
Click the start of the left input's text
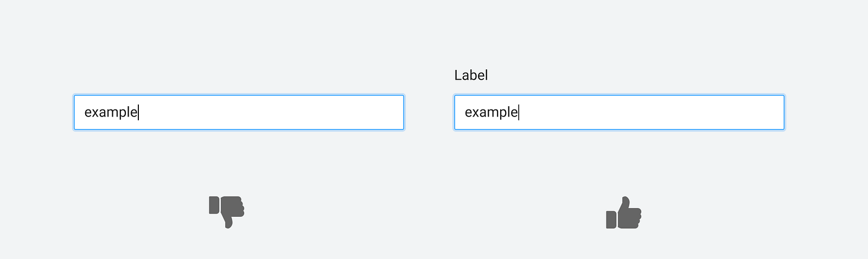(x=85, y=113)
